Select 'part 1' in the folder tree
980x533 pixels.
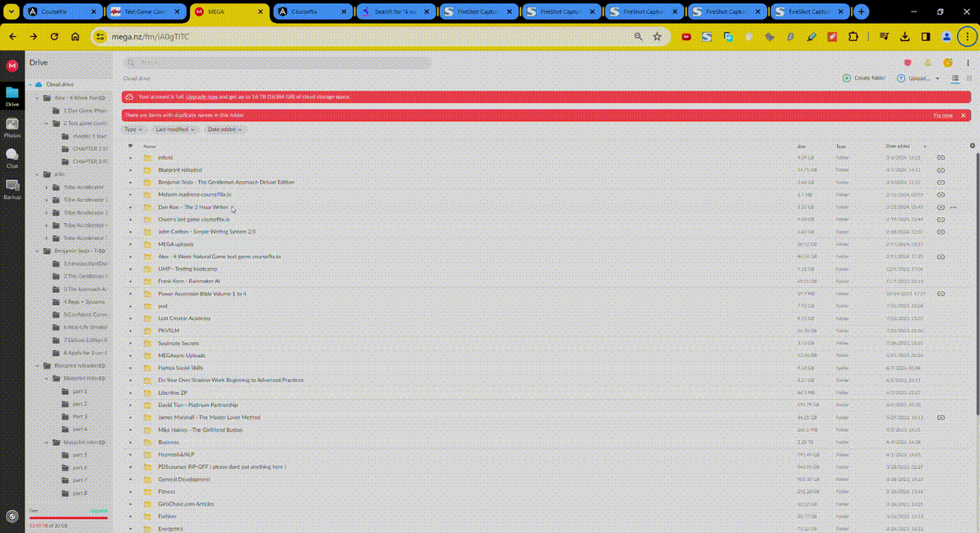(80, 391)
